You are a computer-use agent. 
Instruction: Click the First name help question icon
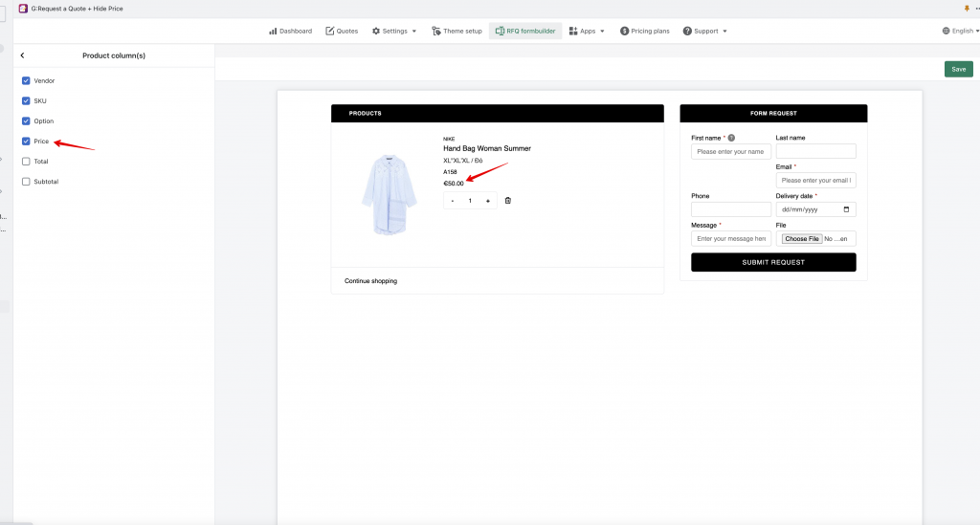pyautogui.click(x=731, y=138)
